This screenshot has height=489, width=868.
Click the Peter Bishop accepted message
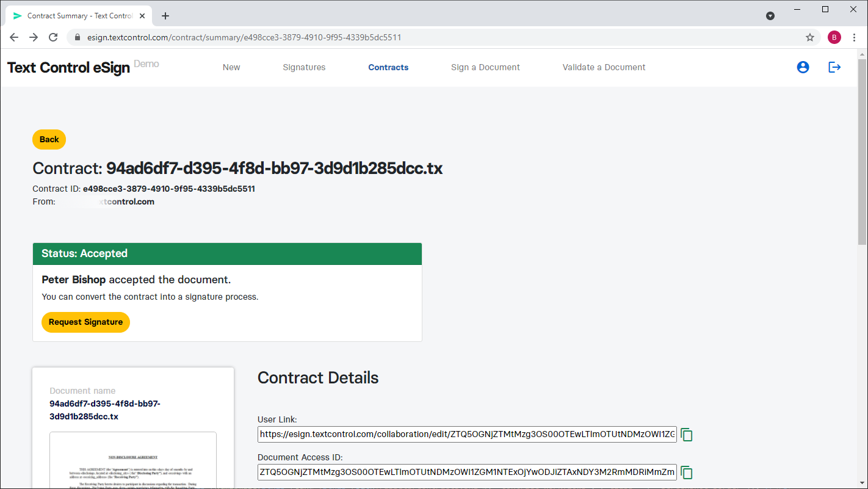tap(136, 280)
